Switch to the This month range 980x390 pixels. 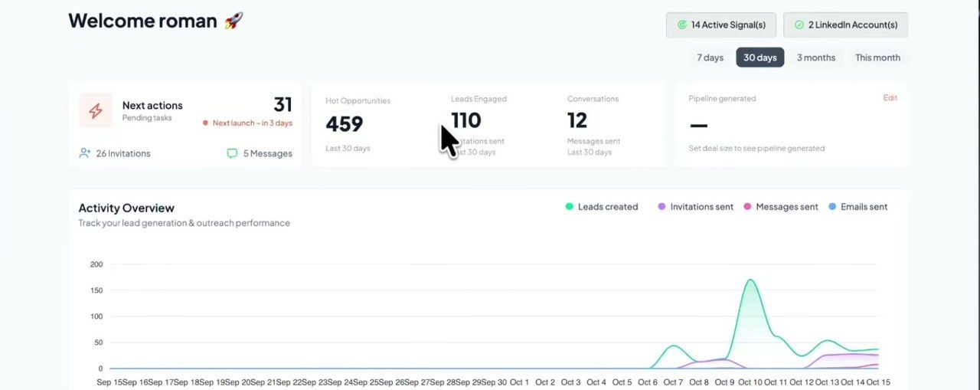pyautogui.click(x=877, y=57)
